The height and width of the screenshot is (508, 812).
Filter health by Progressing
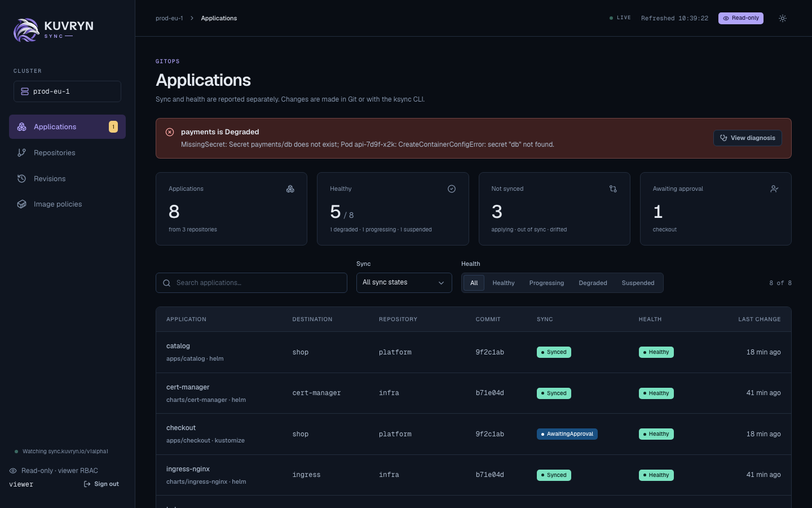click(x=546, y=283)
